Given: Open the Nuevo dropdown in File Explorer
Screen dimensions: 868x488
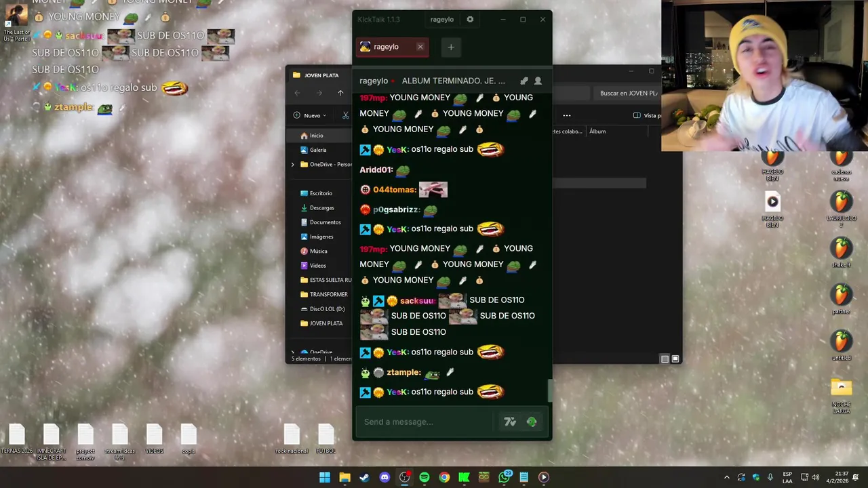Looking at the screenshot, I should point(310,115).
